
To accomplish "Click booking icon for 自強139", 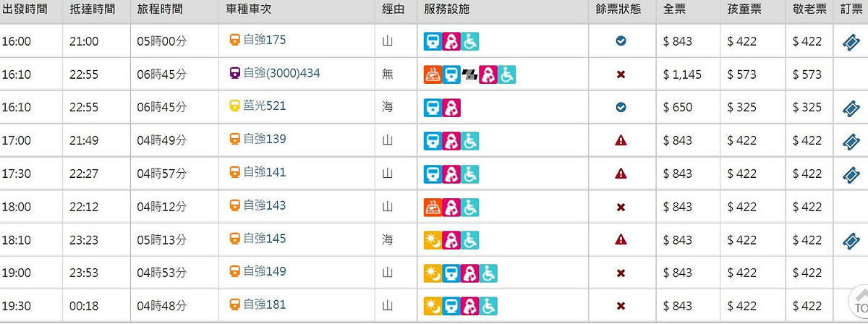I will point(851,142).
